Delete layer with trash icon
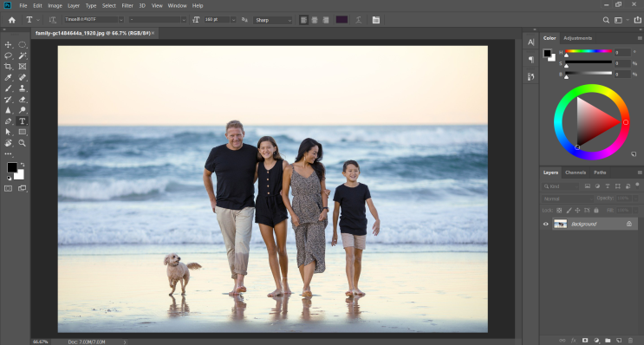Screen dimensions: 644x345 (x=630, y=341)
